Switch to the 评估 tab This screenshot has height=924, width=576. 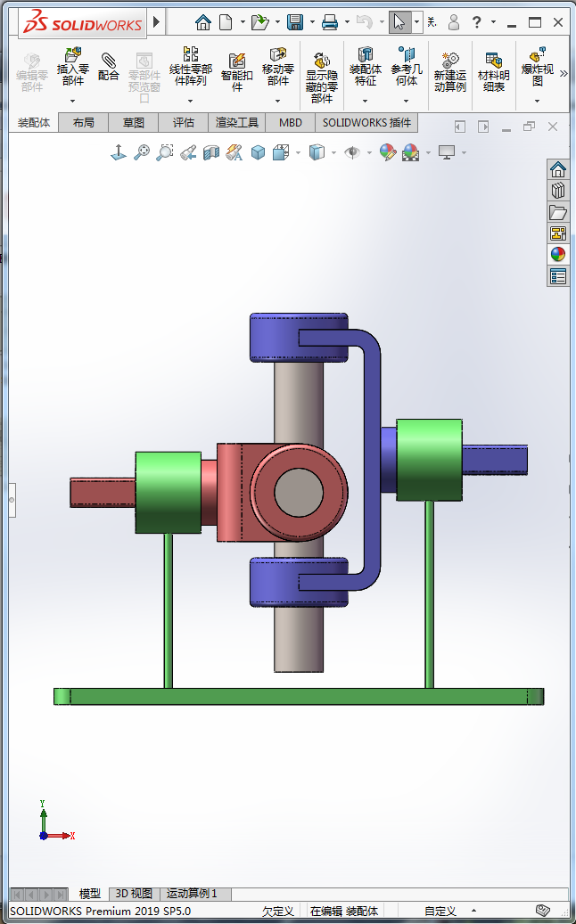(x=184, y=123)
